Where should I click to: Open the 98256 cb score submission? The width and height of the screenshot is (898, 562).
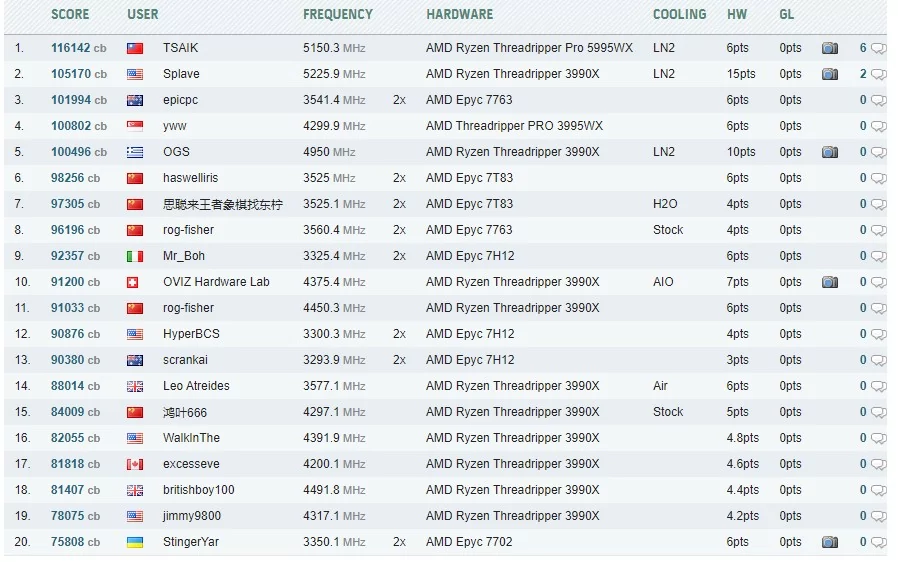tap(75, 178)
